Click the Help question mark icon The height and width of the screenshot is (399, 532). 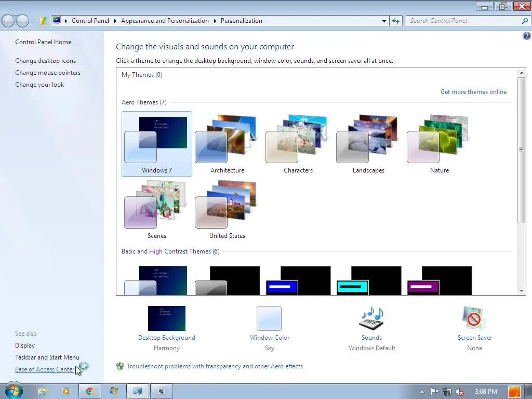[x=527, y=36]
